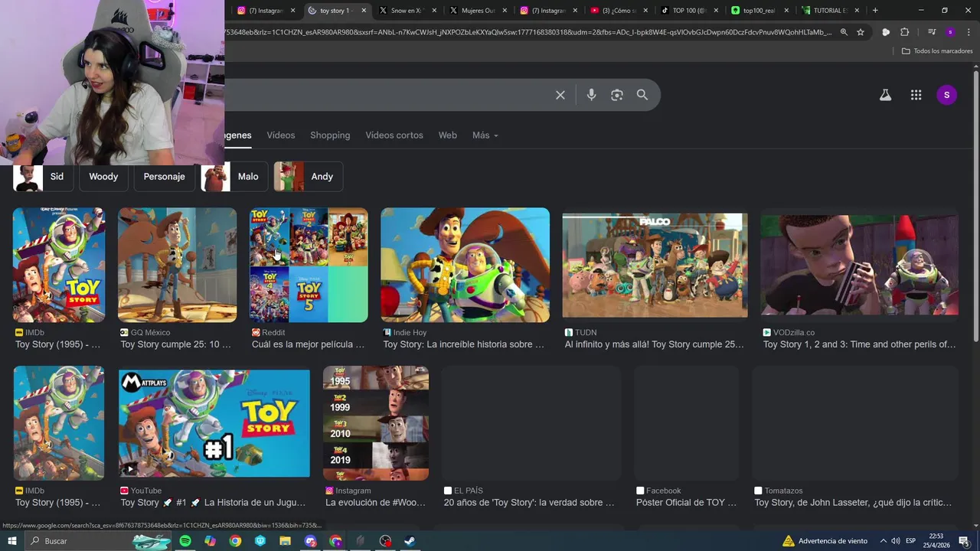Open Todos los marcadores bookmarks folder

tap(937, 51)
